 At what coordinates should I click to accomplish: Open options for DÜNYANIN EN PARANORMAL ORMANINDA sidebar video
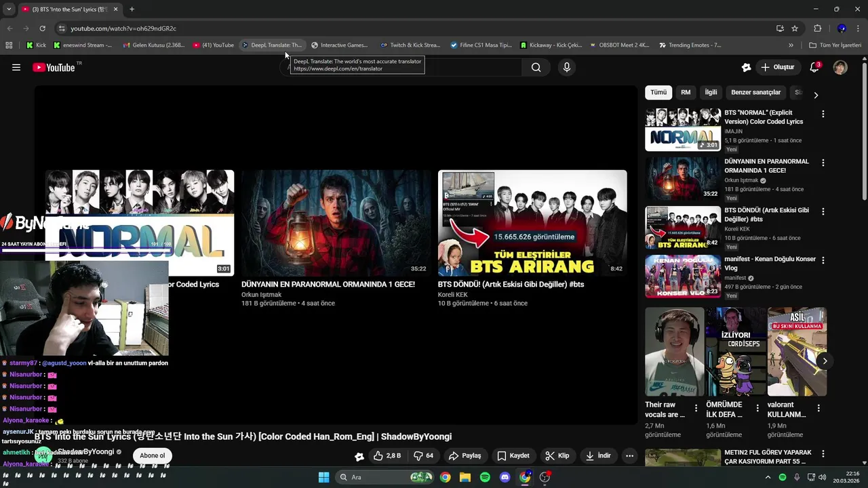823,163
